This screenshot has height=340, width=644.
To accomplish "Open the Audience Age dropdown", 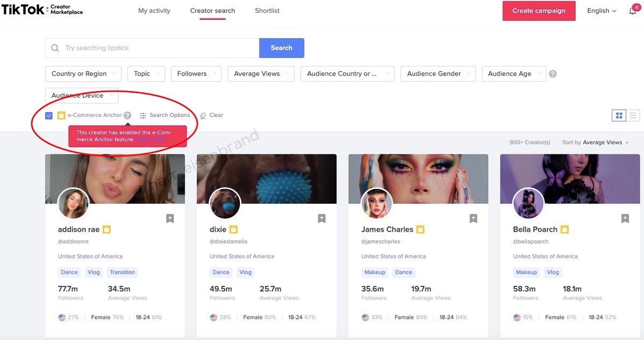I will coord(514,73).
